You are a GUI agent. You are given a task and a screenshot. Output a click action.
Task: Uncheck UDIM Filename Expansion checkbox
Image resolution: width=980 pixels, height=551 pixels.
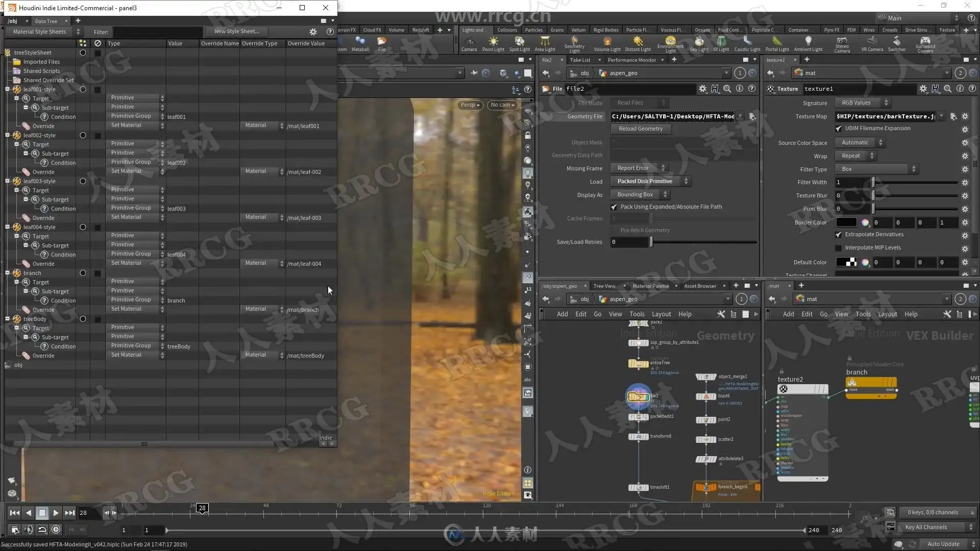[839, 129]
